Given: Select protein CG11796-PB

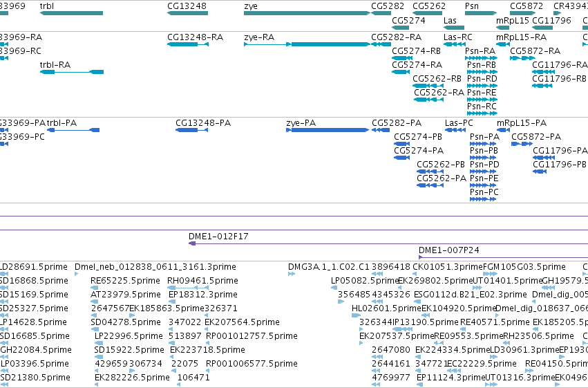Looking at the screenshot, I should (540, 172).
